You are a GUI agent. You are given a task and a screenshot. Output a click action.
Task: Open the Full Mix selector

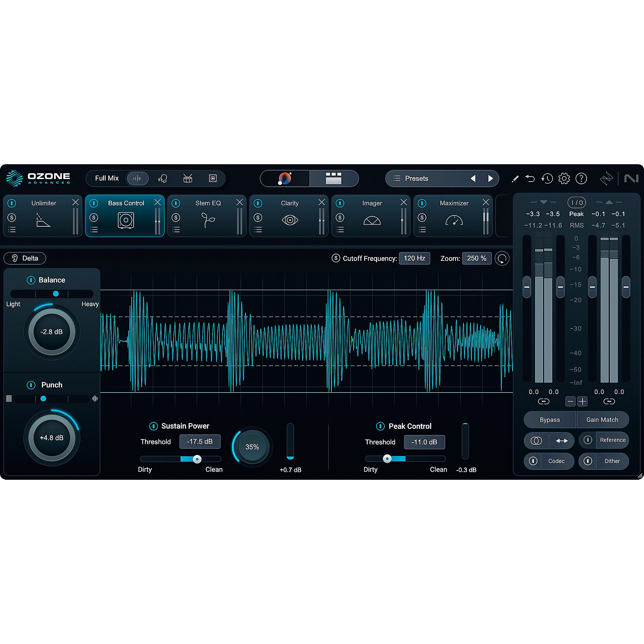(106, 178)
